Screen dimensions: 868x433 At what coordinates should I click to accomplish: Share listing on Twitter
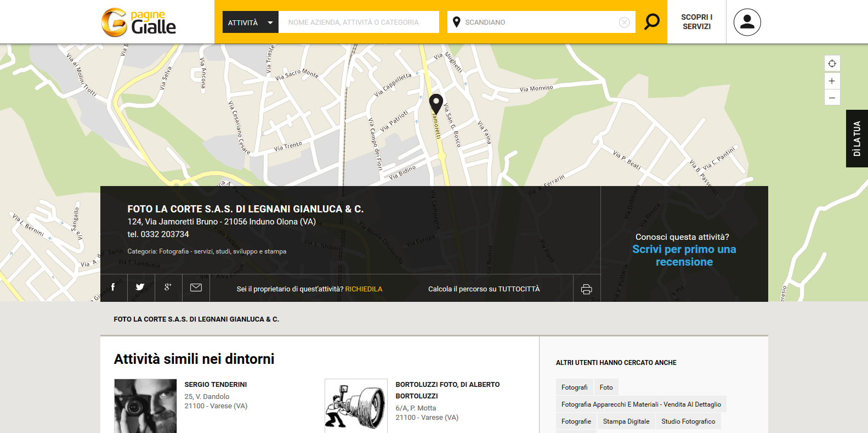tap(141, 288)
